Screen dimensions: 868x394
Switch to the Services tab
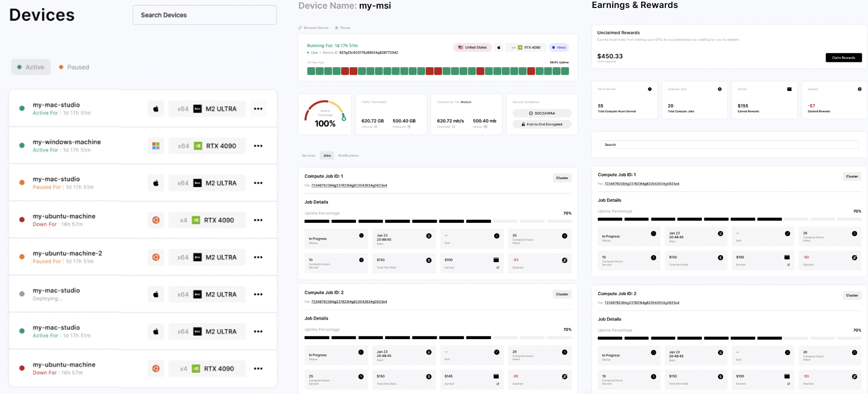point(308,156)
